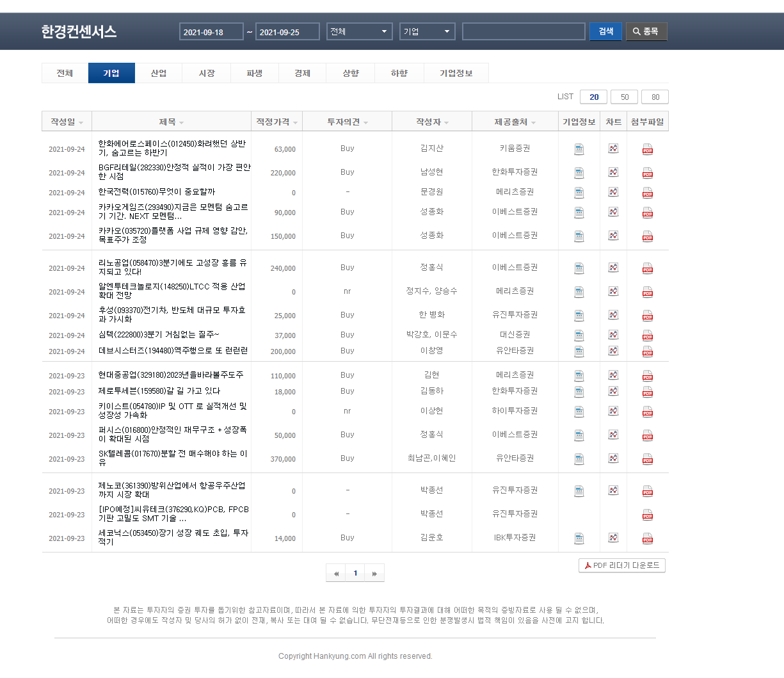Open chart for 제노코 row

click(613, 490)
